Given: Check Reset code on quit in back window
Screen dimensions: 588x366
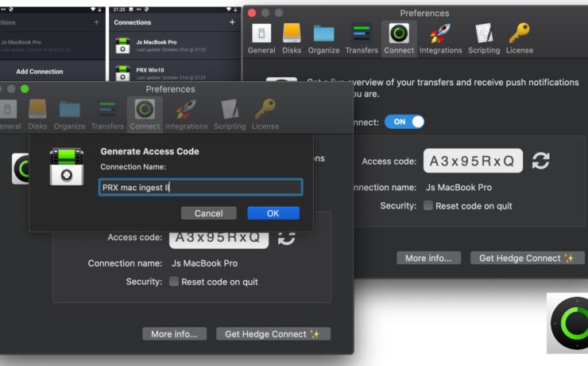Looking at the screenshot, I should 427,205.
